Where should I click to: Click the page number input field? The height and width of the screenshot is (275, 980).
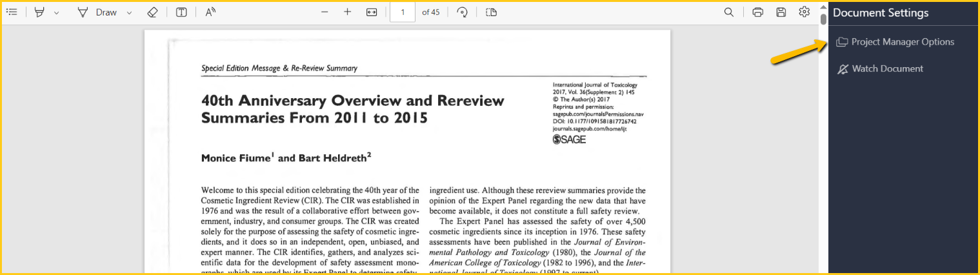[x=403, y=12]
